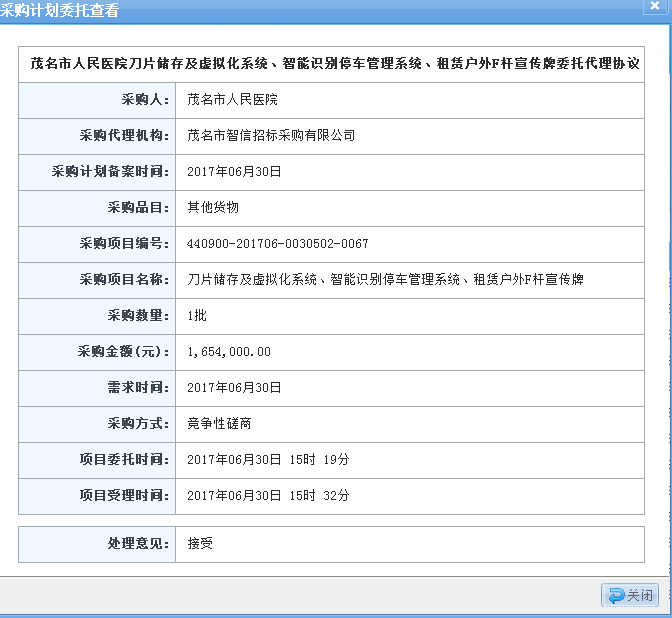Click the 关闭 button at dialog bottom
Image resolution: width=672 pixels, height=618 pixels.
630,595
